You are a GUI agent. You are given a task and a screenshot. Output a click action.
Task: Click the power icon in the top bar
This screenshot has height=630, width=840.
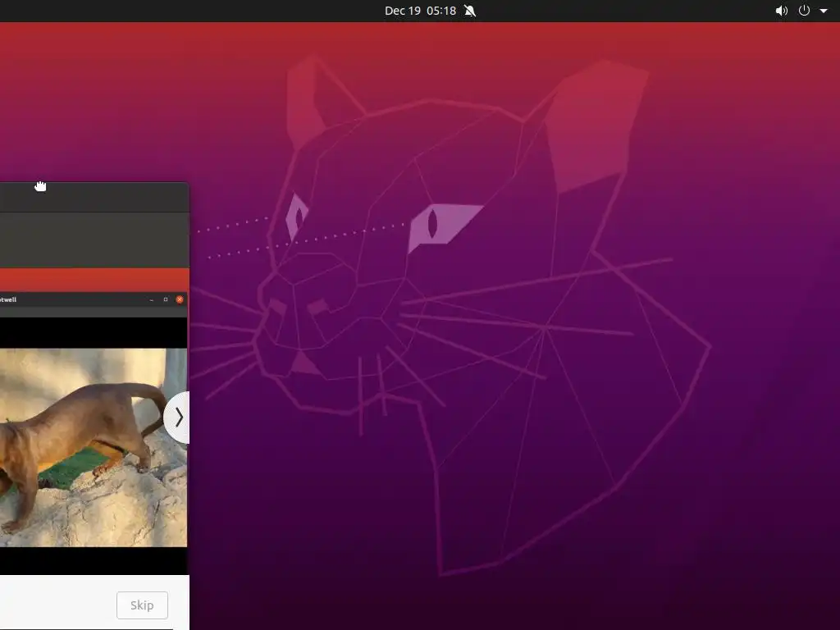[804, 11]
